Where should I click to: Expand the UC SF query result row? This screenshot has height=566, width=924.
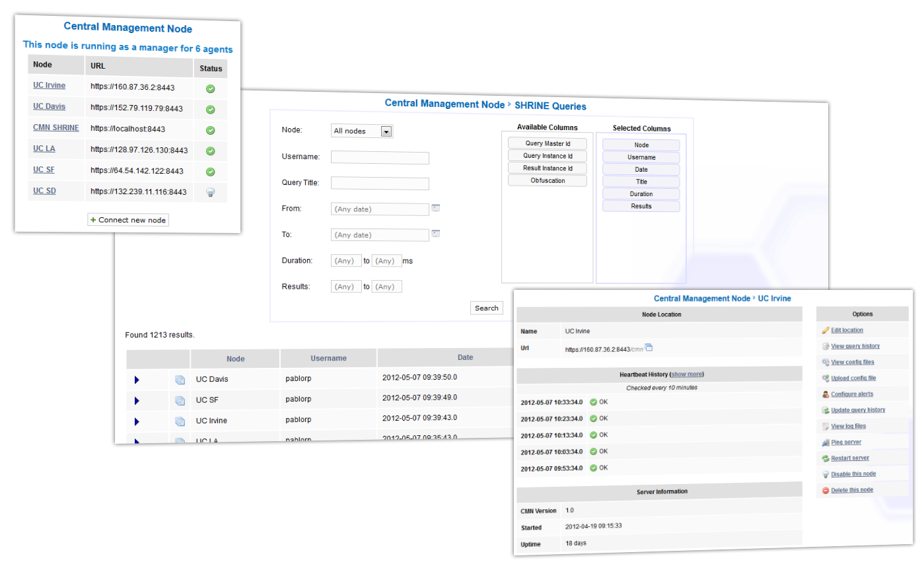click(x=137, y=401)
